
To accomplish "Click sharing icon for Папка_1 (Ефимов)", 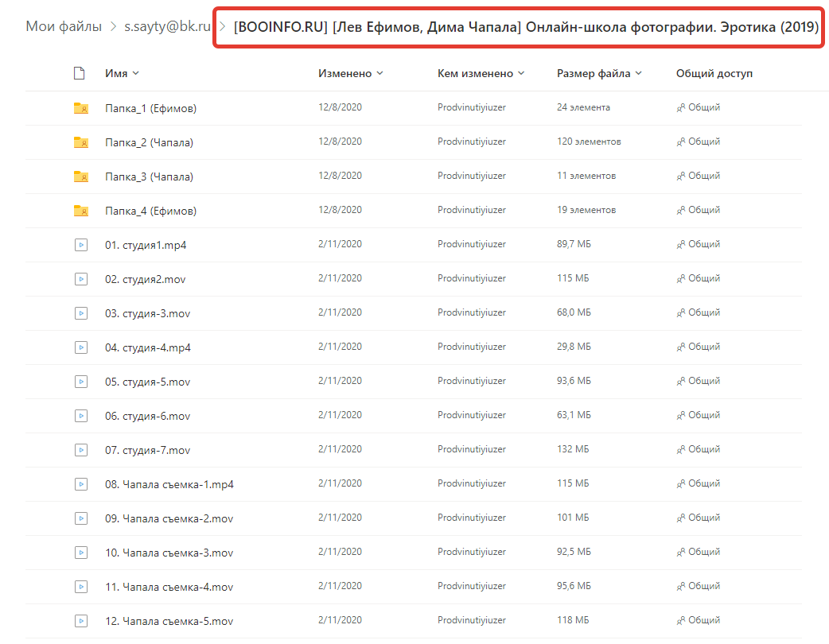I will point(681,108).
